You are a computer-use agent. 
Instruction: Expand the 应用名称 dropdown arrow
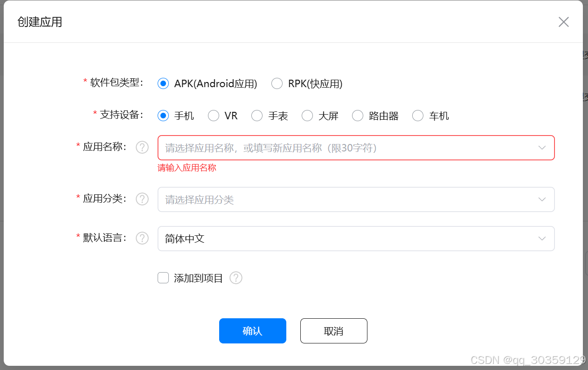[542, 148]
